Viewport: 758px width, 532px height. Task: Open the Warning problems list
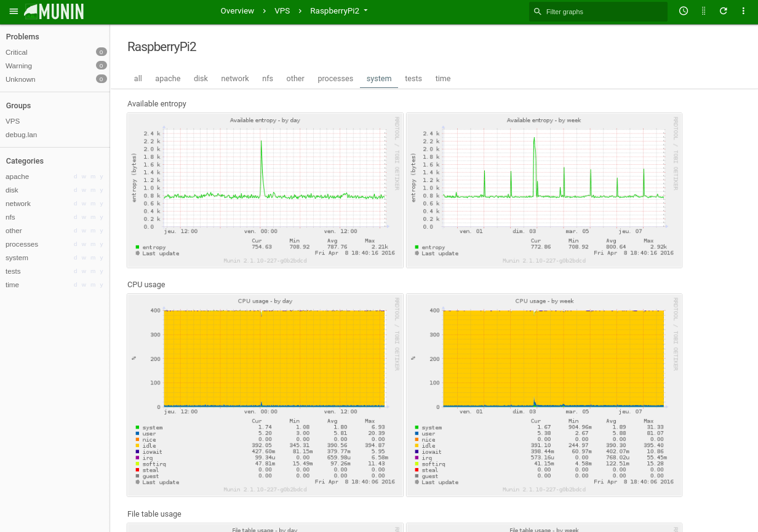click(x=19, y=66)
